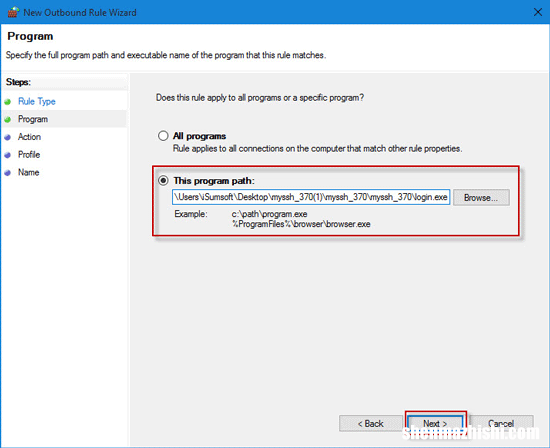The width and height of the screenshot is (550, 448).
Task: Click the All programs label text
Action: pos(199,136)
